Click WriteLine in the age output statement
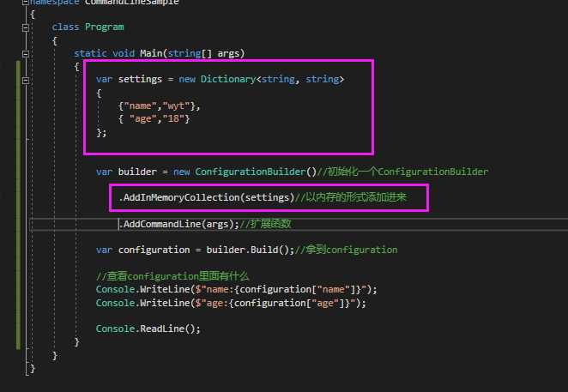568x392 pixels. [x=165, y=304]
